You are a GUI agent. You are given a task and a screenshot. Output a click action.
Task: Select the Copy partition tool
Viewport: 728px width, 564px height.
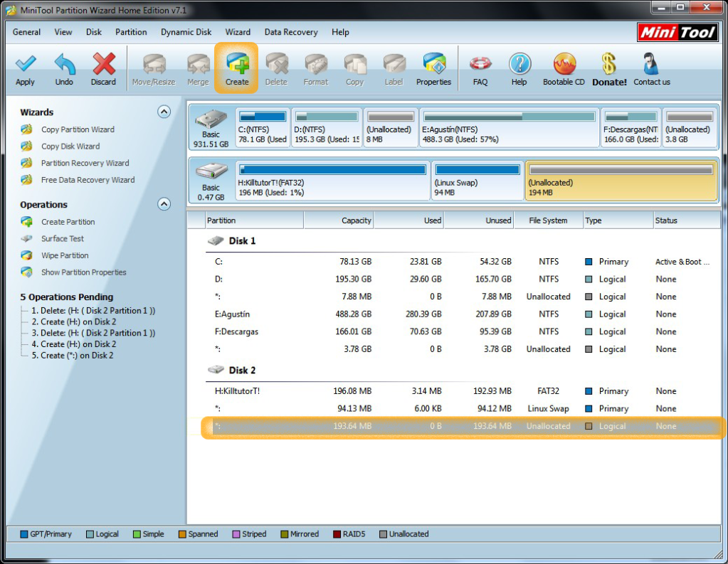pos(354,70)
